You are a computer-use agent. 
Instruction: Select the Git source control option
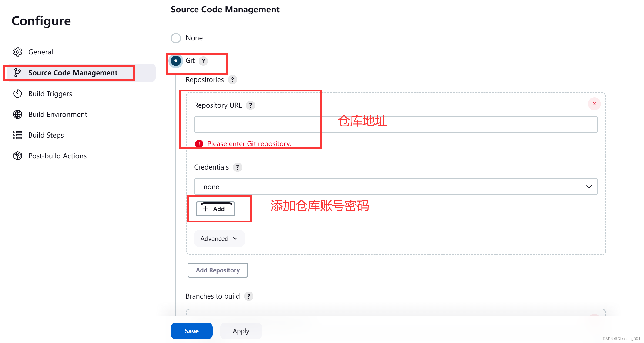click(176, 61)
